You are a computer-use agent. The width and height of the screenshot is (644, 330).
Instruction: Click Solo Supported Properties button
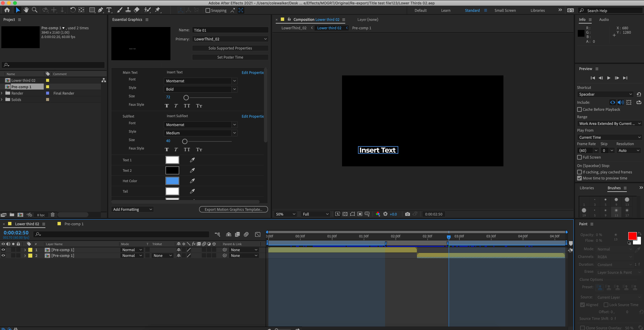[x=230, y=48]
